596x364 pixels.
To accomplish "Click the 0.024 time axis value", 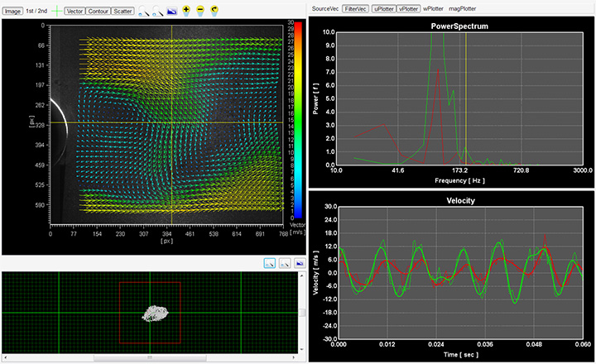I will [436, 344].
